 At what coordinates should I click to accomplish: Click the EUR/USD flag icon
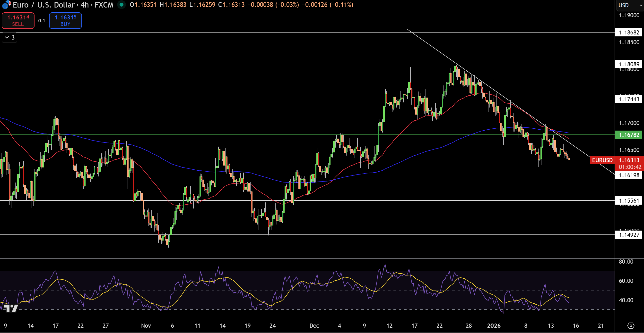(x=6, y=5)
